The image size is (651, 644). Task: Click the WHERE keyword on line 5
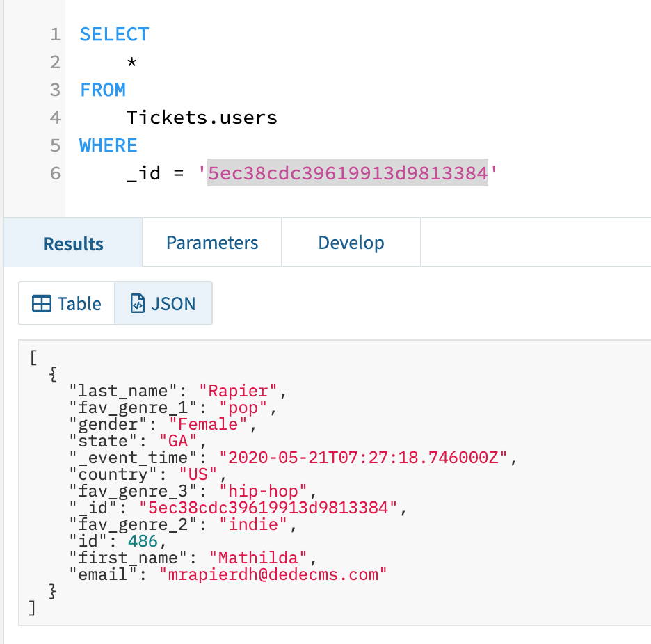tap(108, 145)
